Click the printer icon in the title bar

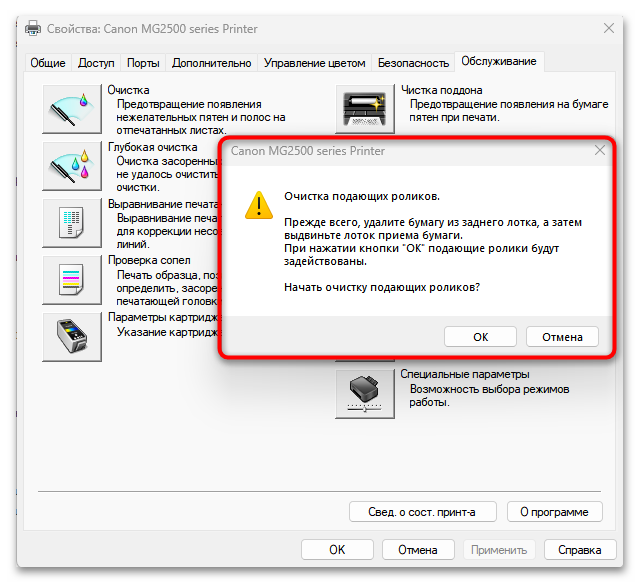[33, 29]
